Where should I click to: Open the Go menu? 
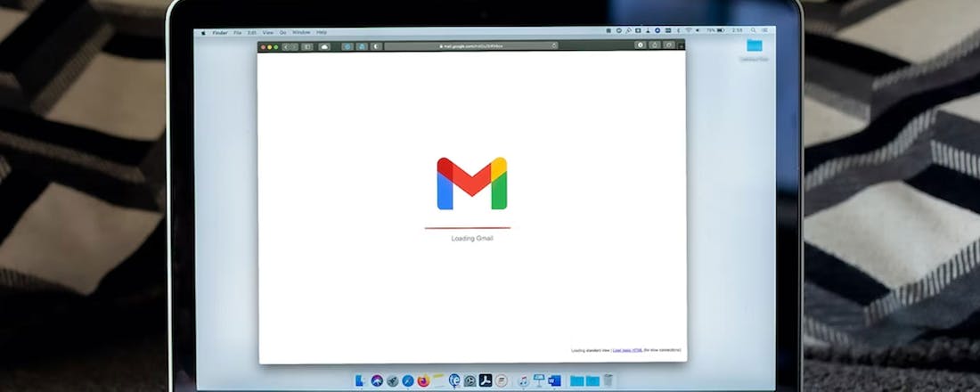click(283, 32)
